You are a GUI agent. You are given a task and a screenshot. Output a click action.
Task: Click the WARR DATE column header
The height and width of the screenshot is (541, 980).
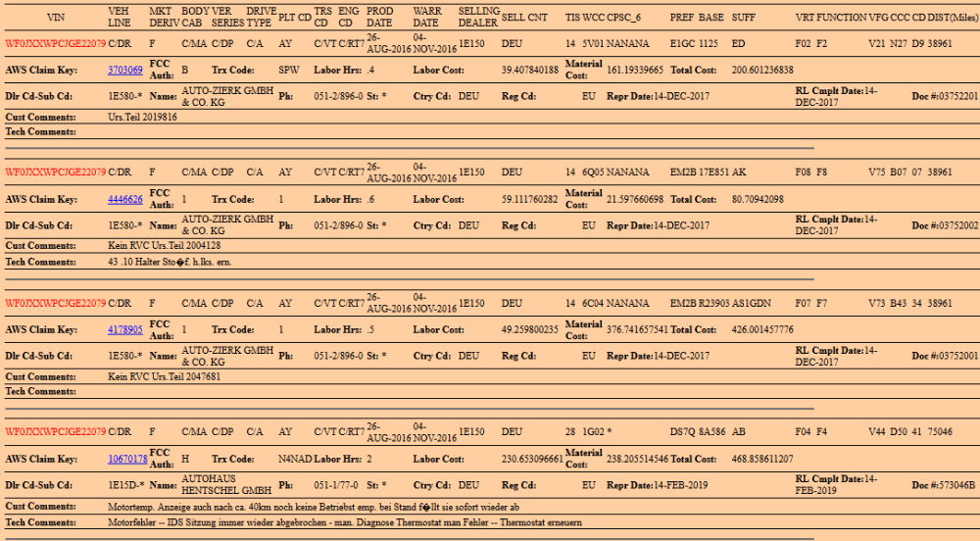click(x=426, y=18)
